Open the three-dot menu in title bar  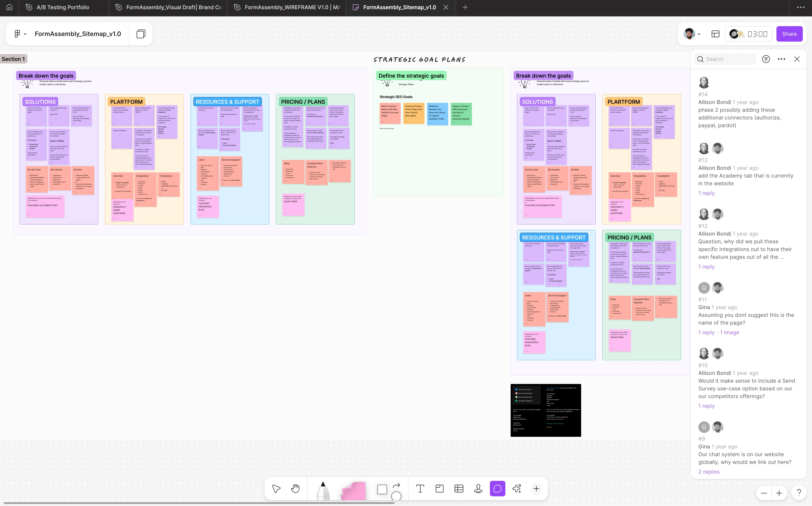[801, 7]
